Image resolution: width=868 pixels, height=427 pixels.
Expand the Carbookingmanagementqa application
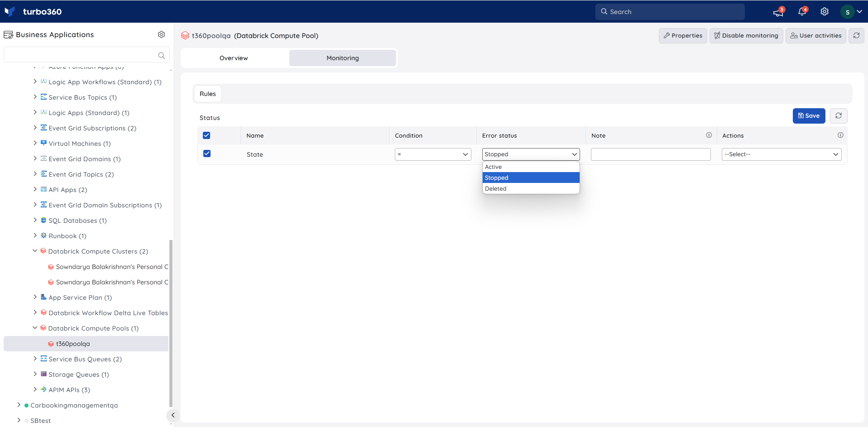[x=19, y=405]
